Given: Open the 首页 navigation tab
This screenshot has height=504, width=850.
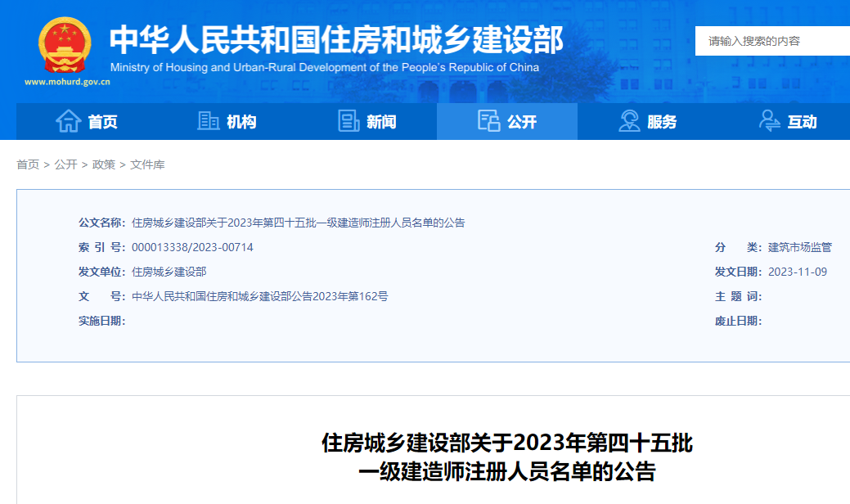Looking at the screenshot, I should (x=86, y=121).
